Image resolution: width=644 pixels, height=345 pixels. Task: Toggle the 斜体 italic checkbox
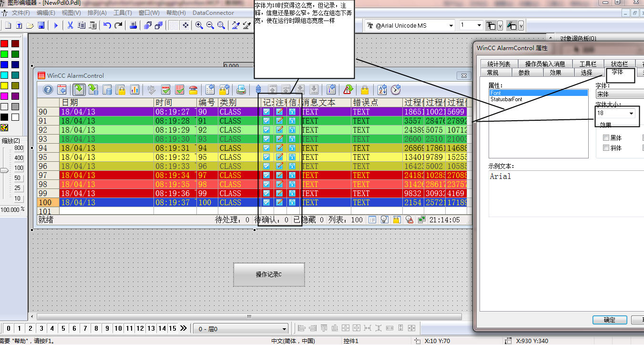click(606, 148)
